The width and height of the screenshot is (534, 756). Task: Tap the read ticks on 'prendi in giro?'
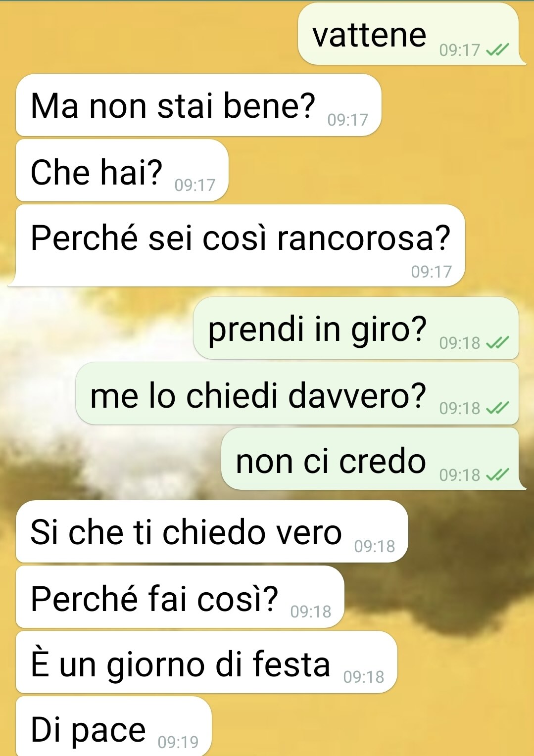tap(497, 342)
